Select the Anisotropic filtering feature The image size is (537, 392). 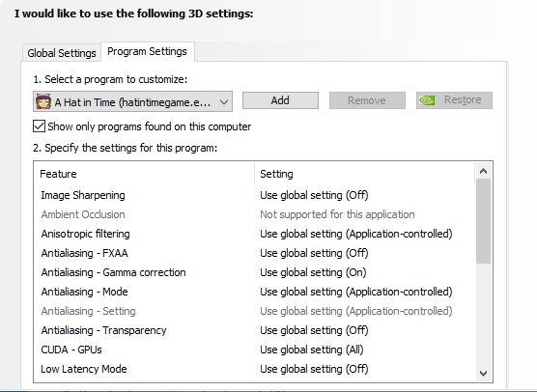tap(85, 234)
